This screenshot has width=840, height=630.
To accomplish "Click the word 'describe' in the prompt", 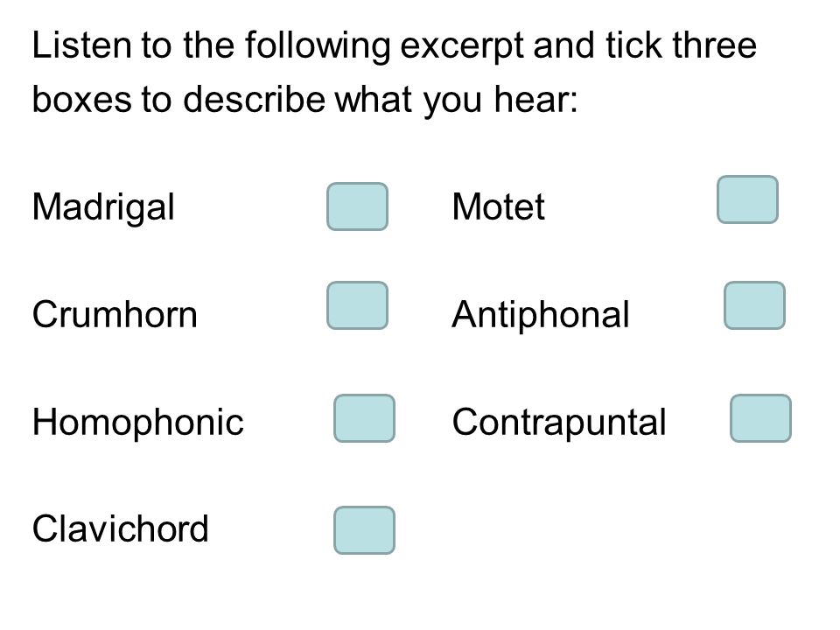I will pyautogui.click(x=255, y=100).
